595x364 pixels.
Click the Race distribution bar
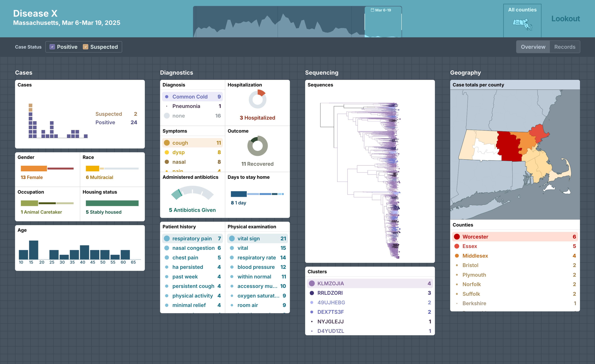tap(112, 168)
